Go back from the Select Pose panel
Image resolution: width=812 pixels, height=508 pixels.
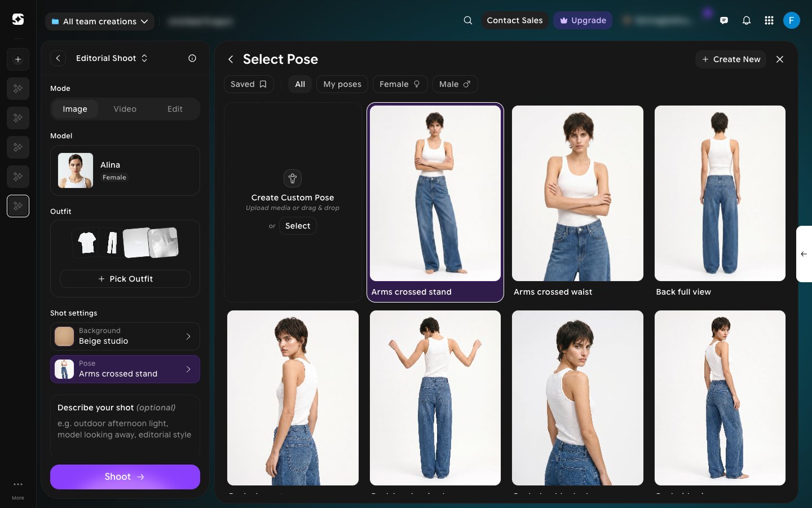pyautogui.click(x=231, y=59)
